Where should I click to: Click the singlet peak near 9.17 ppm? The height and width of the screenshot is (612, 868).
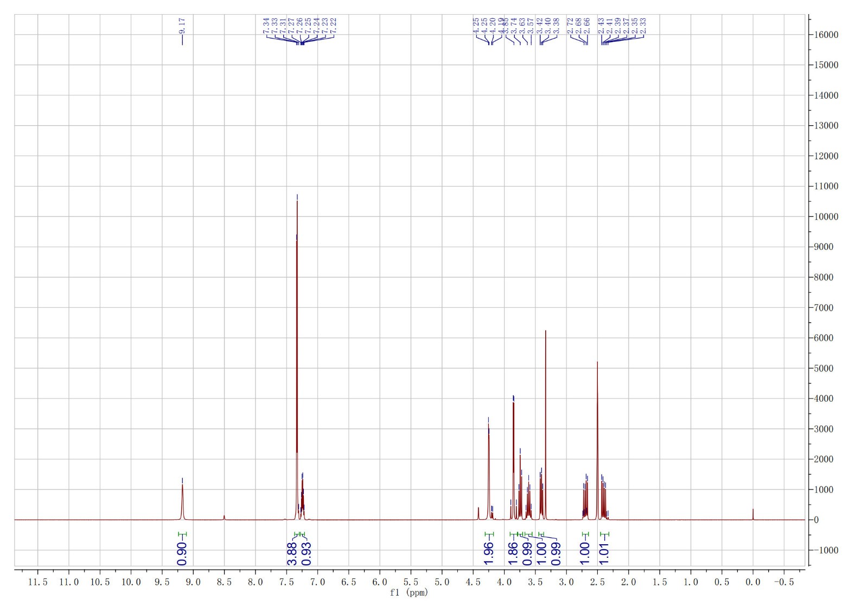(x=182, y=486)
